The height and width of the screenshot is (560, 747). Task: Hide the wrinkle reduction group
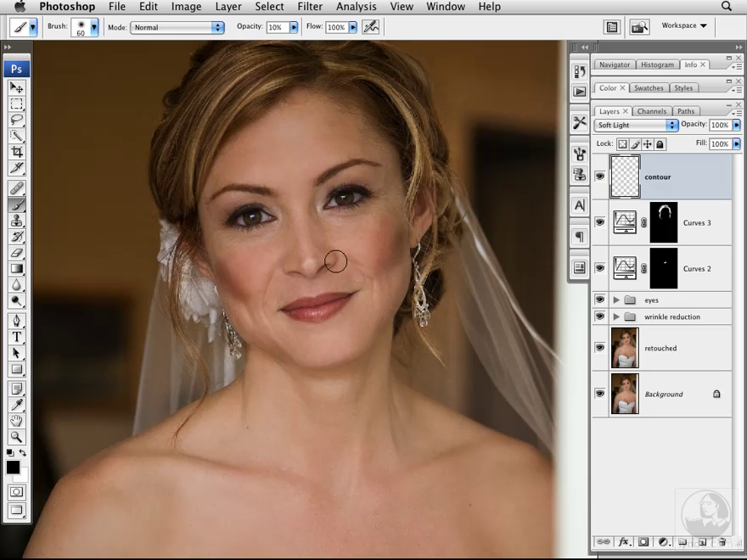[x=600, y=316]
